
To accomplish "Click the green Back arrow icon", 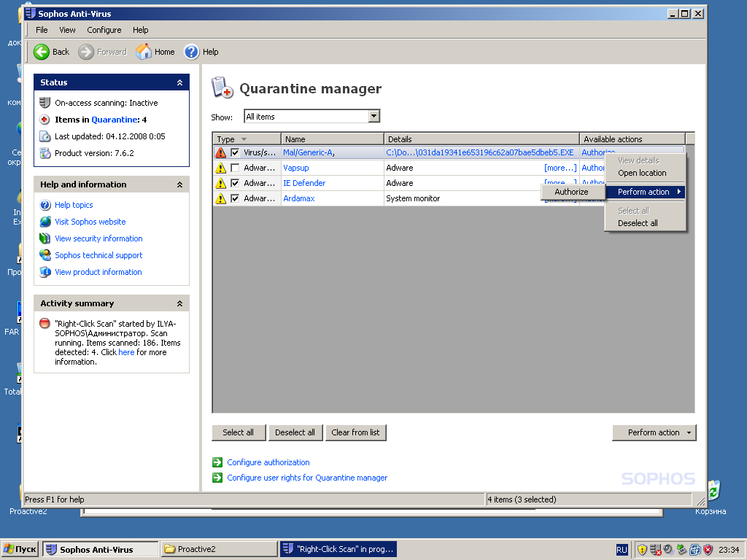I will point(42,52).
